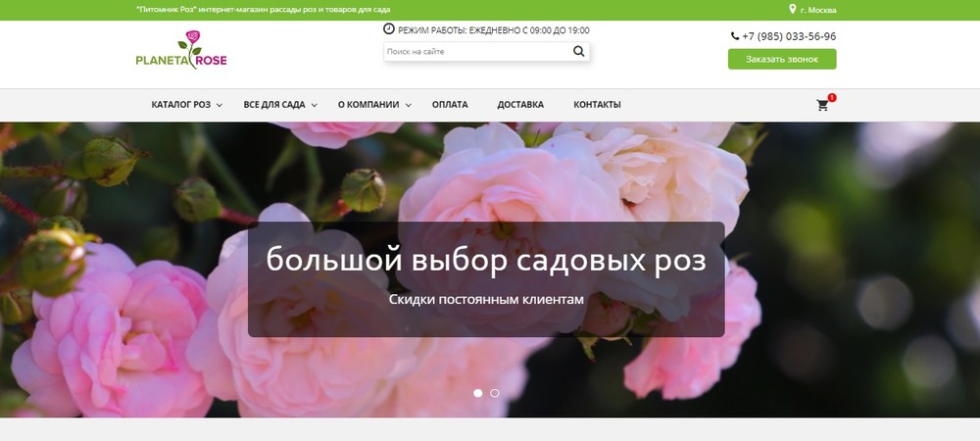This screenshot has width=980, height=441.
Task: Click the phone number +7 (985) 033-56-96
Action: tap(789, 36)
